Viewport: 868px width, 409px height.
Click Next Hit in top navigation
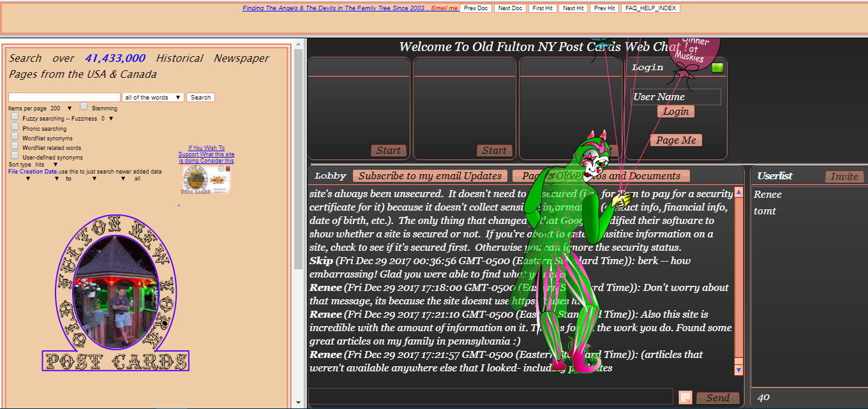point(573,8)
